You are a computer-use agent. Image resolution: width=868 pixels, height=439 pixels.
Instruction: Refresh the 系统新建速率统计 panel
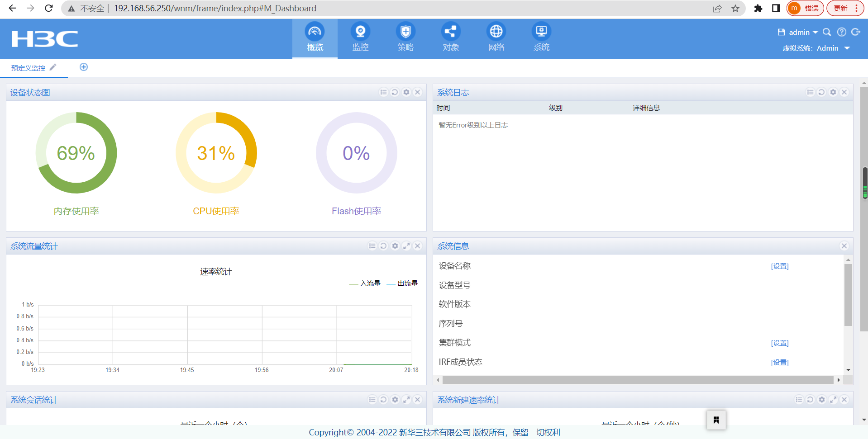point(810,400)
